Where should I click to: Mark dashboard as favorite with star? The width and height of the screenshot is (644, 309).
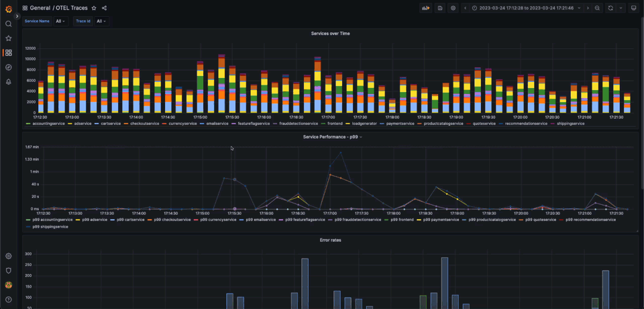point(94,8)
